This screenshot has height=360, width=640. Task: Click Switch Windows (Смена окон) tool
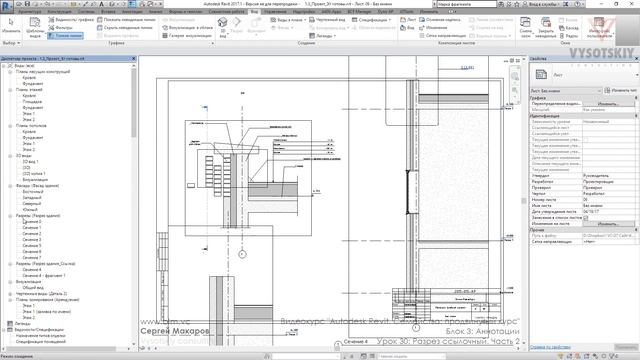point(526,28)
